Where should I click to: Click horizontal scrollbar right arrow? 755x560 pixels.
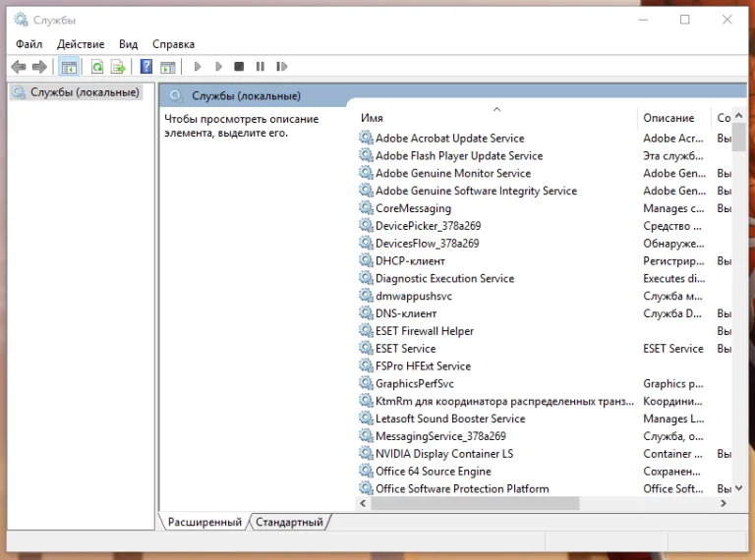point(724,503)
